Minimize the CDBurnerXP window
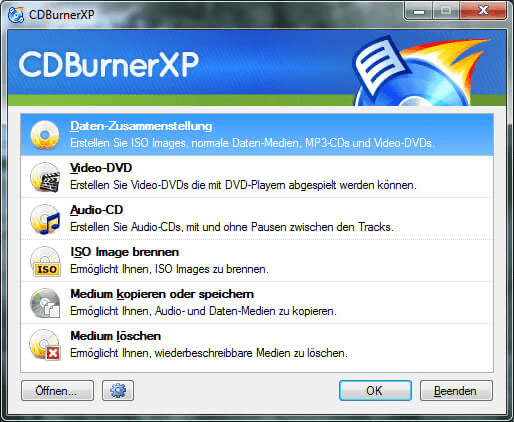Image resolution: width=514 pixels, height=422 pixels. coord(419,11)
